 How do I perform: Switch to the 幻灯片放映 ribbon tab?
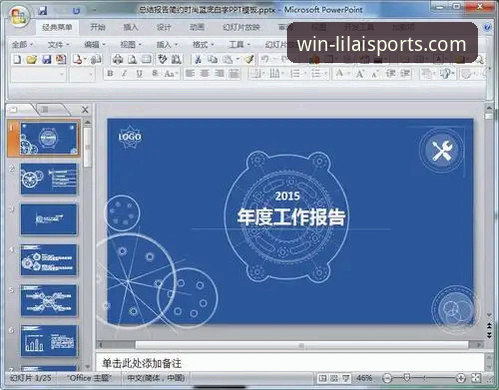click(x=241, y=27)
